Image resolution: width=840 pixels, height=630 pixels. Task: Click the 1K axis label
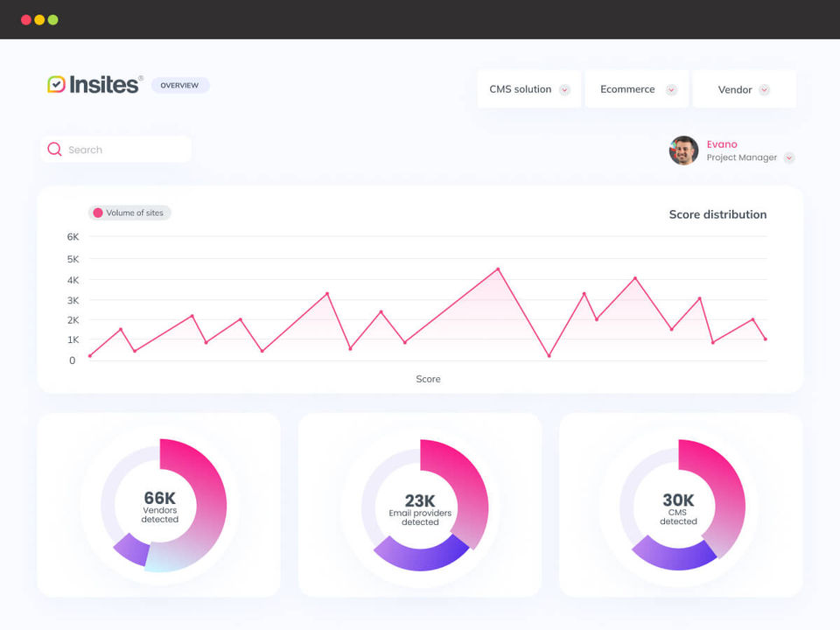tap(73, 339)
